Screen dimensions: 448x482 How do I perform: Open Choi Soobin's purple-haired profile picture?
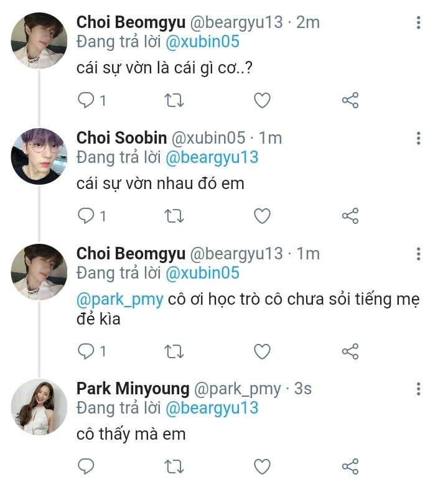[39, 157]
